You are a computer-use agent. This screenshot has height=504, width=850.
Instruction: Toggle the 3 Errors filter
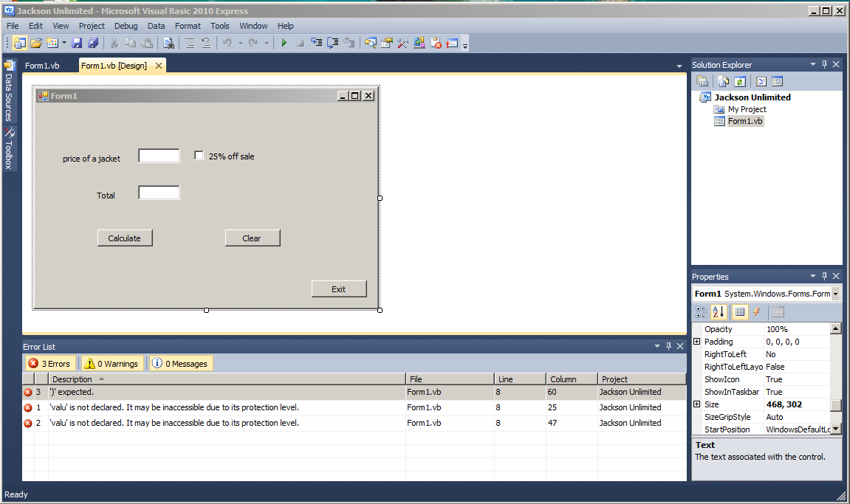(50, 364)
